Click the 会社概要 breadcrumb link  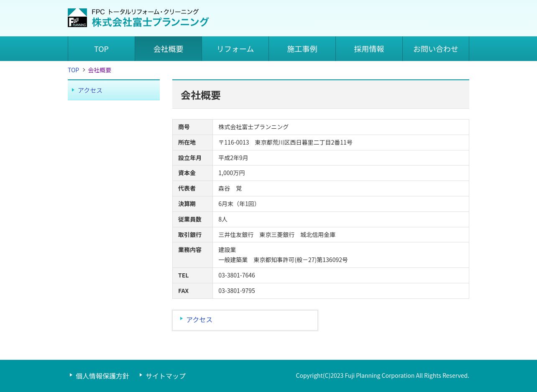[100, 70]
